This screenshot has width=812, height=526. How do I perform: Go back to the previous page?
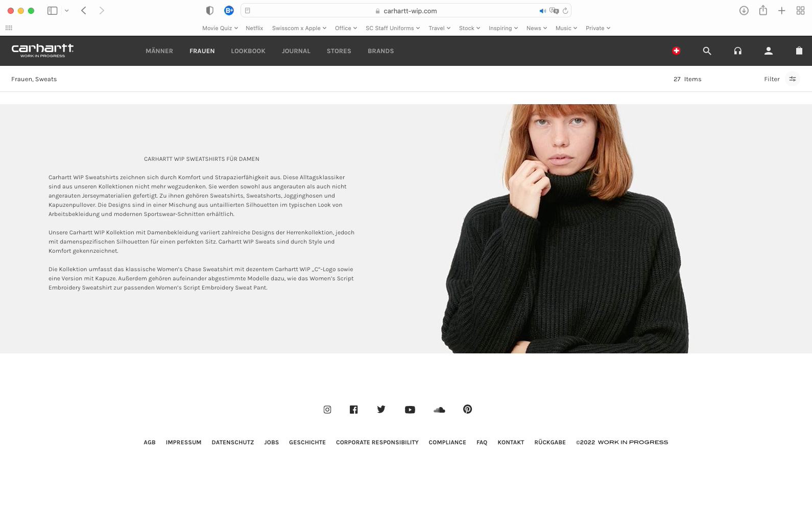tap(84, 11)
